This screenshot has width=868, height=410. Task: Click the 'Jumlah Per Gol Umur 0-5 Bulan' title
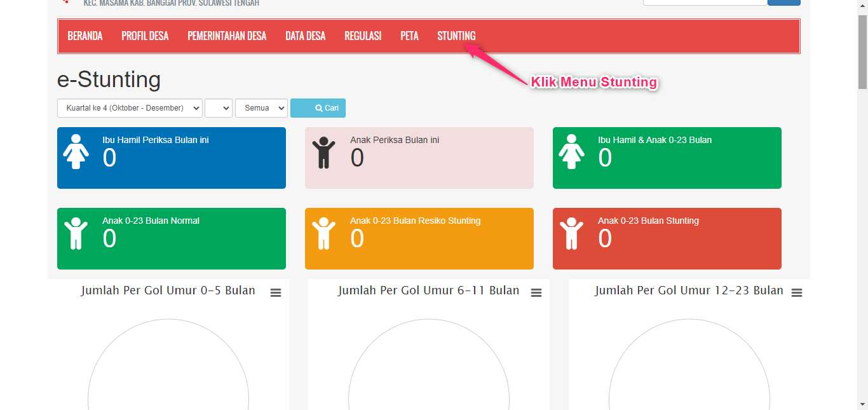click(168, 290)
